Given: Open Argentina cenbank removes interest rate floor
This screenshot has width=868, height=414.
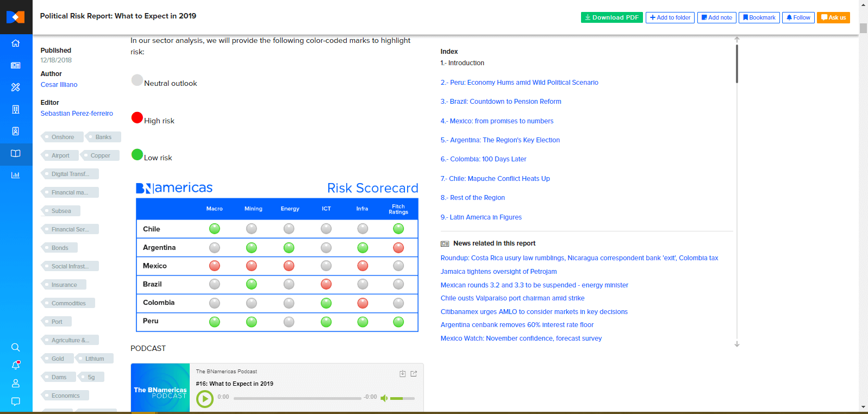Looking at the screenshot, I should (517, 325).
